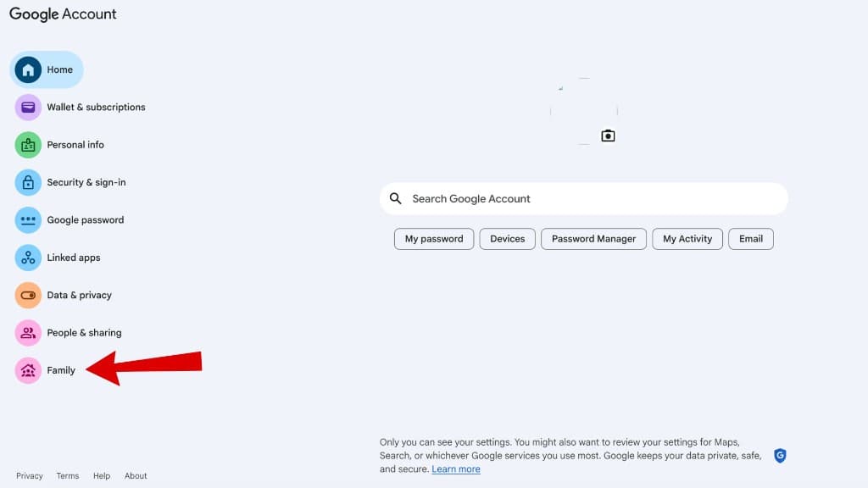Open the About footer link
The image size is (868, 488).
[x=136, y=476]
